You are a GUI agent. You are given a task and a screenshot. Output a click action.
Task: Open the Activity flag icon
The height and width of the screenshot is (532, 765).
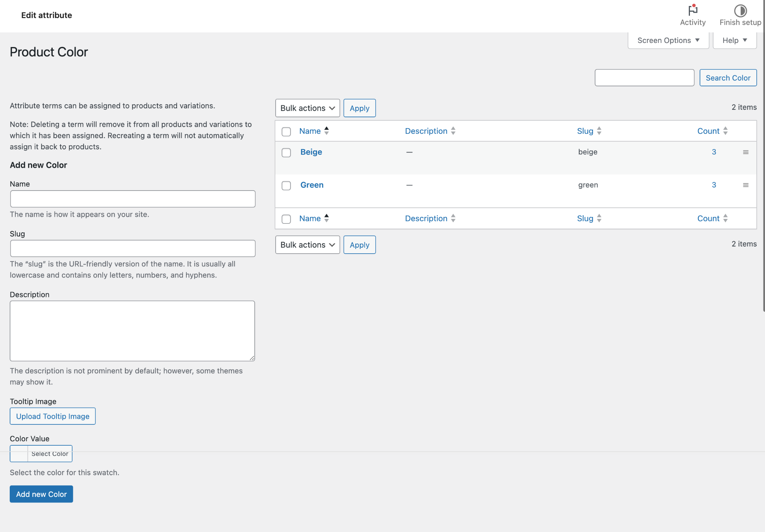click(693, 10)
